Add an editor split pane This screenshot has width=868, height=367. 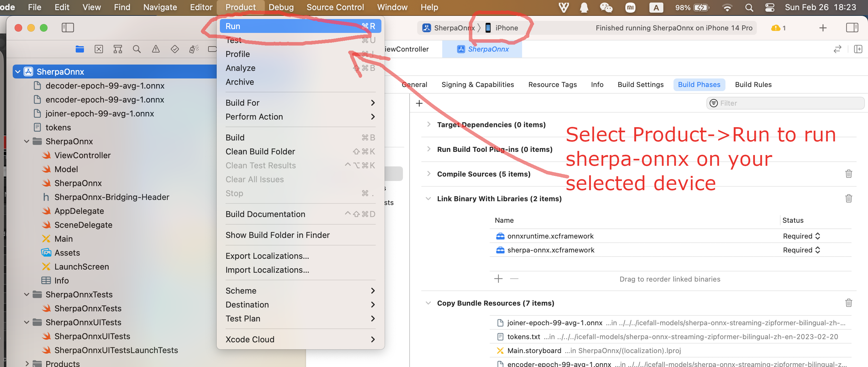(858, 49)
